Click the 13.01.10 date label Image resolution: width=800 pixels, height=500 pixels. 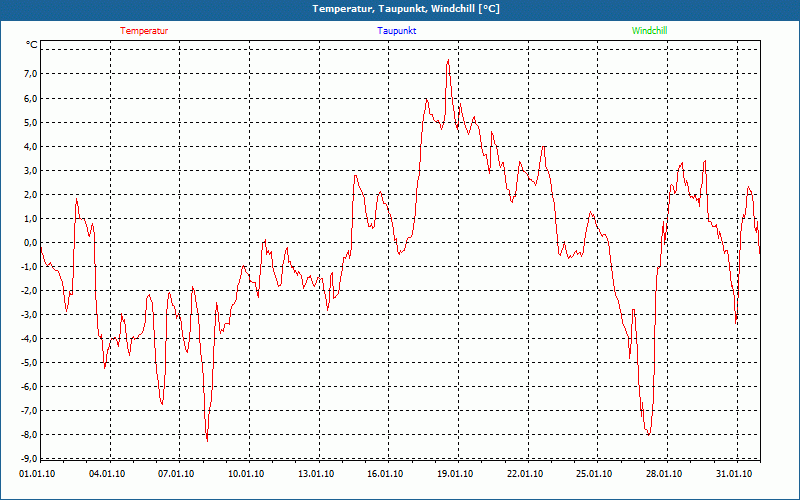click(316, 474)
